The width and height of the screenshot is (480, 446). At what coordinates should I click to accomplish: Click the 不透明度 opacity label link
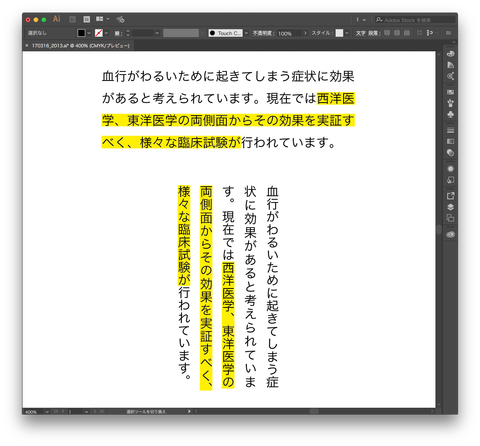[263, 33]
